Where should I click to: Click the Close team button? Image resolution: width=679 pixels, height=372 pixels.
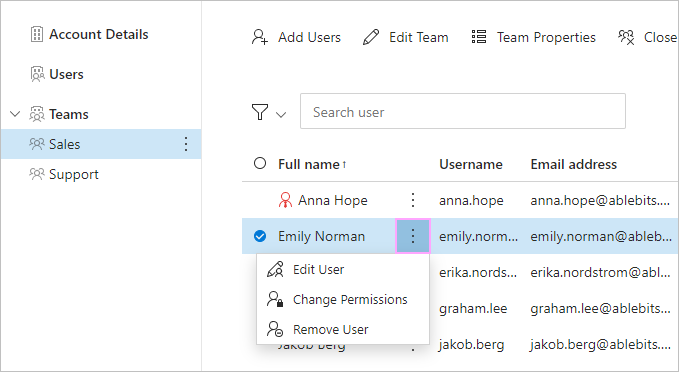pyautogui.click(x=648, y=37)
